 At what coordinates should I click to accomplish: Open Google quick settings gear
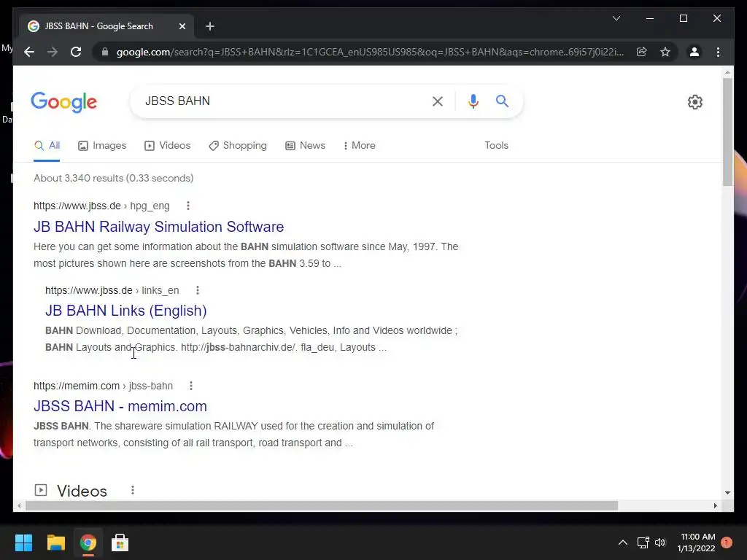(x=694, y=102)
